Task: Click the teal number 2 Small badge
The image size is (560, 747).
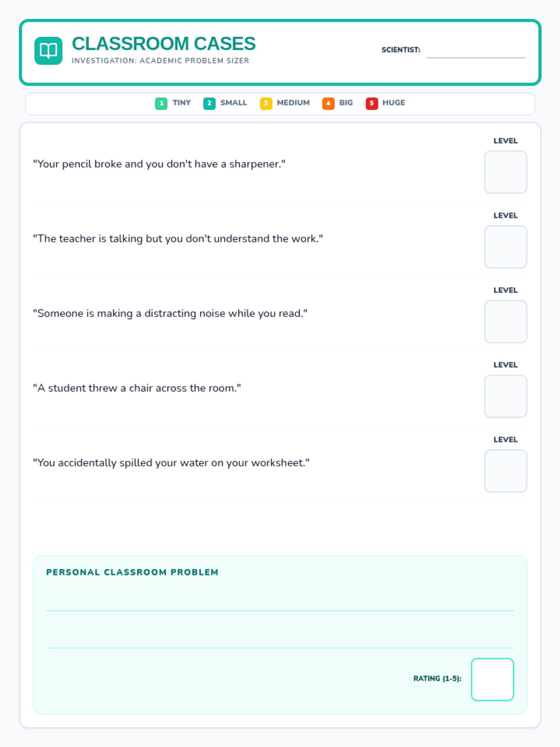Action: (x=209, y=103)
